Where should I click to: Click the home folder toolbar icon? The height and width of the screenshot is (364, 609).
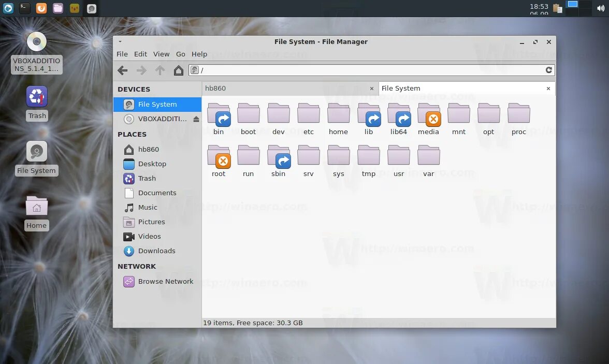178,70
